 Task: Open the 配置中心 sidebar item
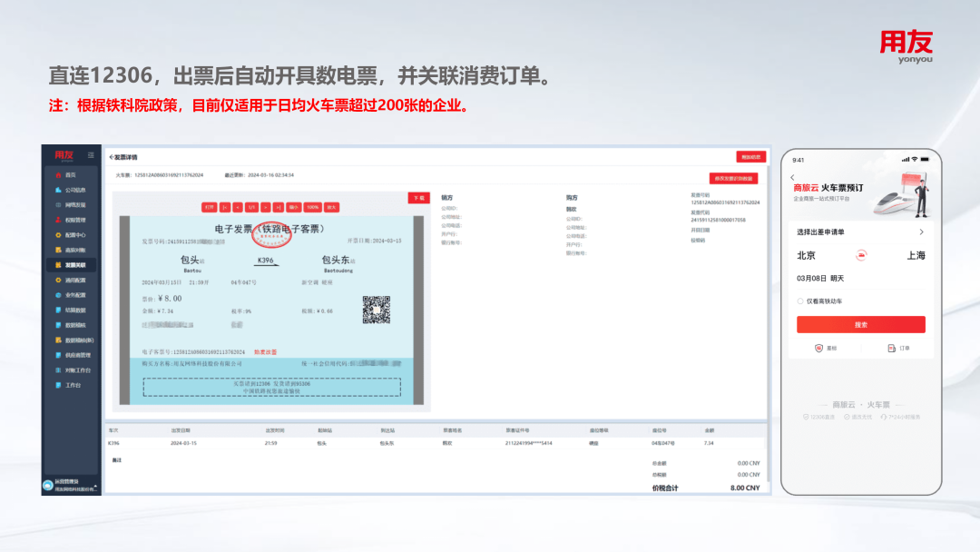(71, 235)
